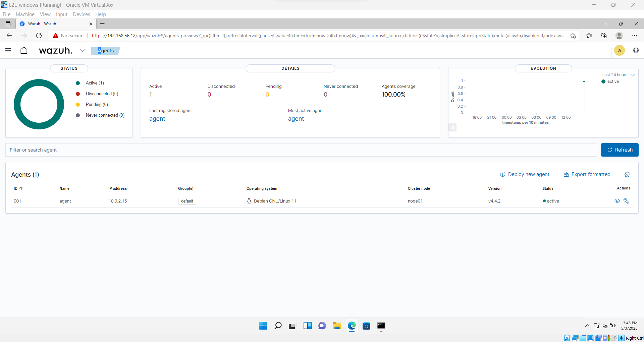
Task: Open most active agent link
Action: point(296,119)
